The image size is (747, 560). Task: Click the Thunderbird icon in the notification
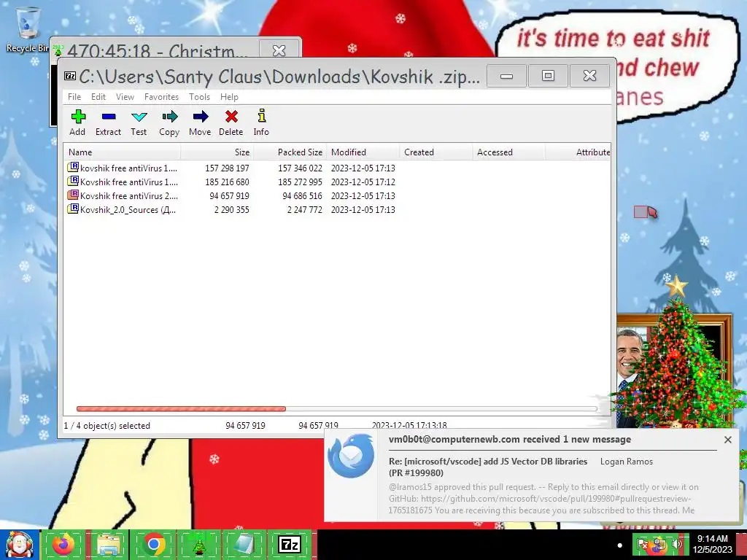[x=351, y=456]
